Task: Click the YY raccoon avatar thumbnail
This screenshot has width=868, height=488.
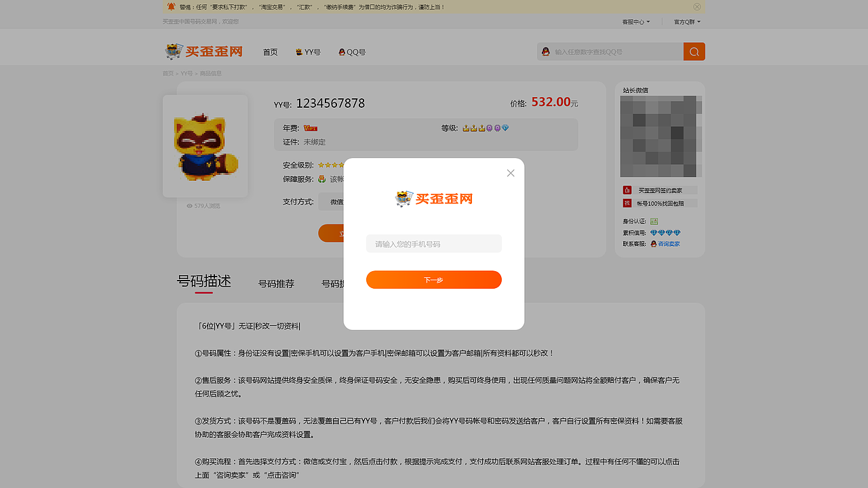Action: pos(205,146)
